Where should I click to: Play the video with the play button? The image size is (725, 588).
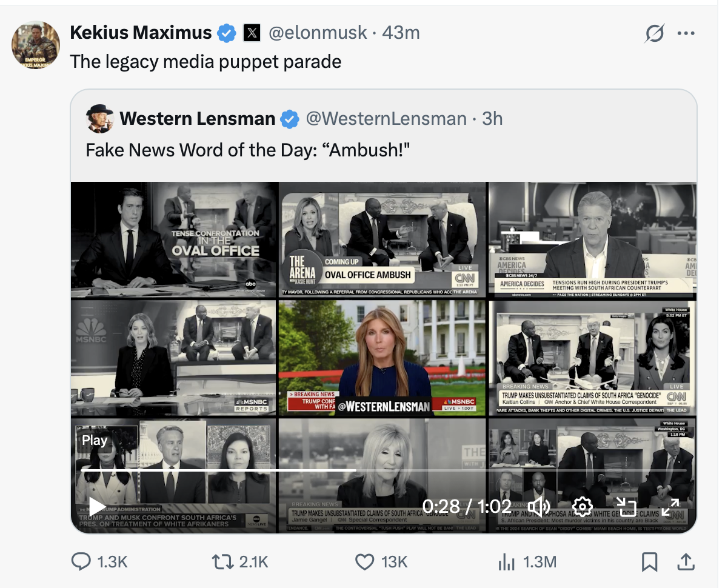pyautogui.click(x=97, y=507)
